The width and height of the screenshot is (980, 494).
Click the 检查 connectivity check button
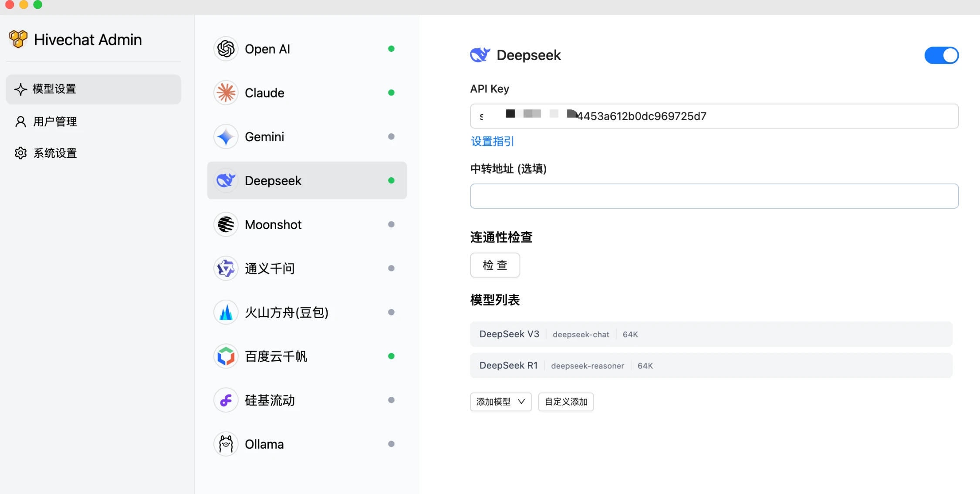click(x=495, y=265)
